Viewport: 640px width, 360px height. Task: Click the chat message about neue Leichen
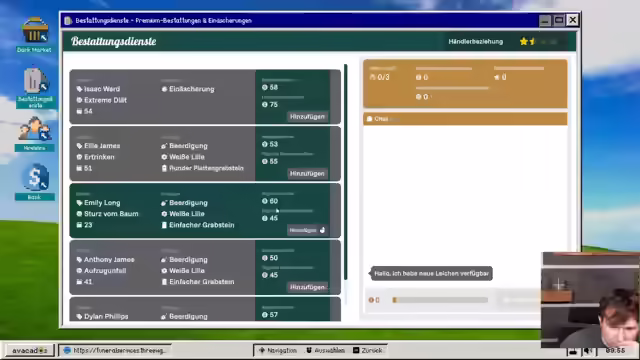point(431,273)
